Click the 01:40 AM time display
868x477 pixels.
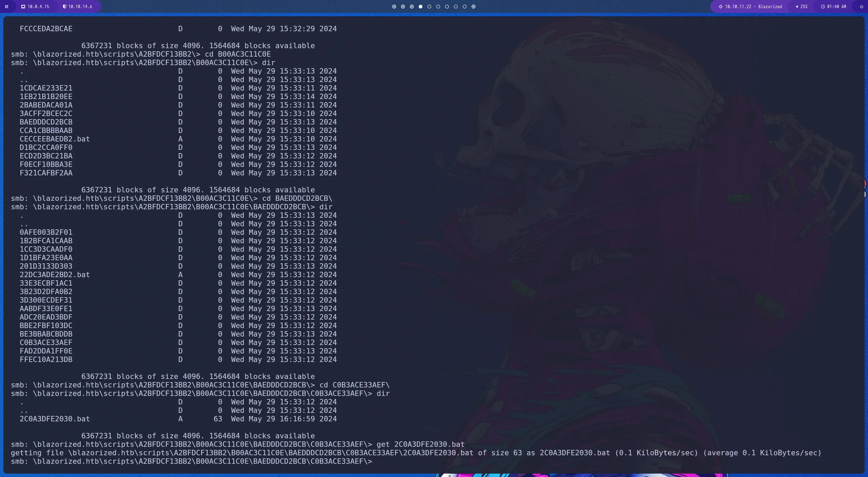836,6
